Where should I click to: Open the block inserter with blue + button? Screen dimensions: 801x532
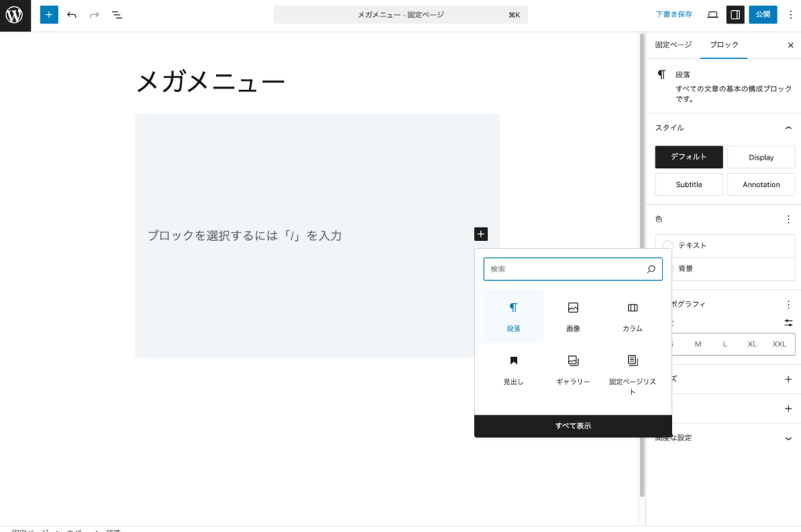point(48,14)
